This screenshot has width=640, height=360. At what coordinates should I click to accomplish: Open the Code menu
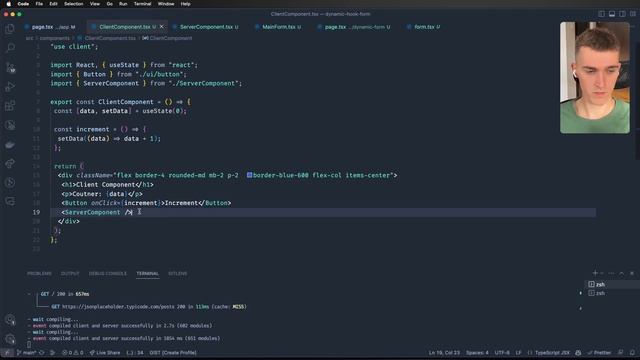(x=23, y=4)
